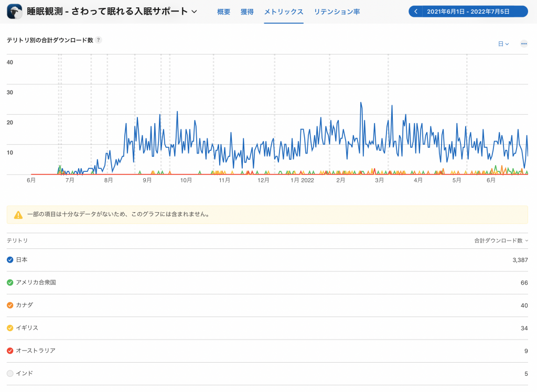Expand the app name dropdown chevron
This screenshot has width=537, height=392.
[195, 12]
